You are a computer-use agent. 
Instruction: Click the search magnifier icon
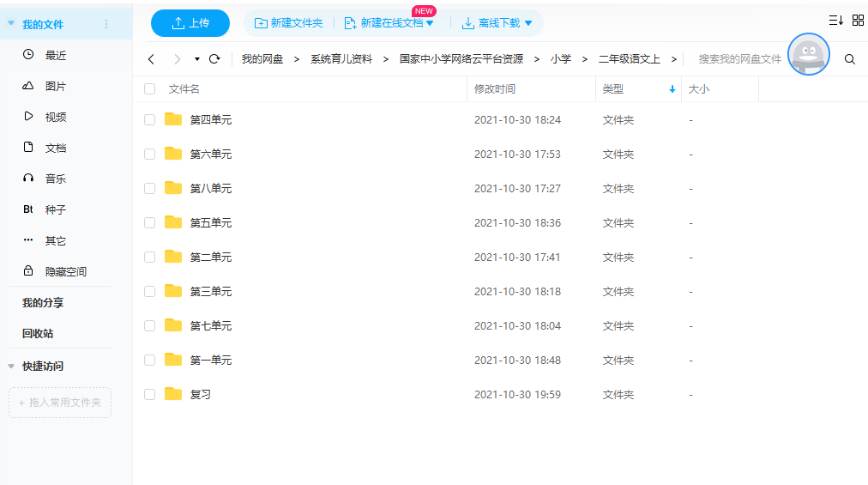850,59
